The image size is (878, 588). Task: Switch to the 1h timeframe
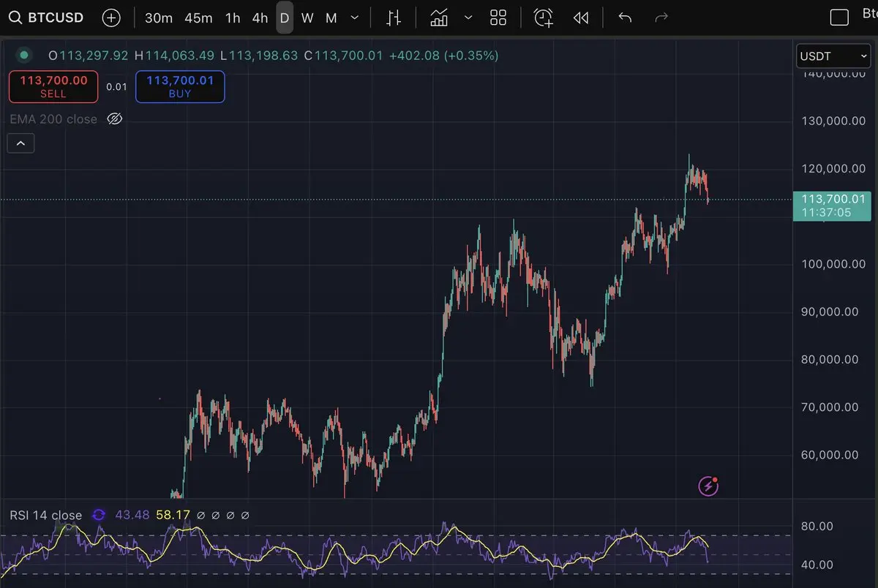coord(233,18)
